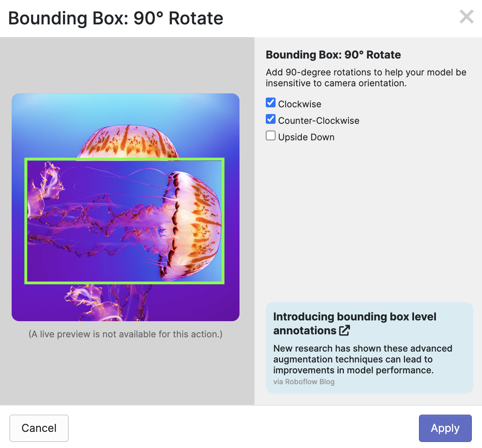
Task: Open the external link icon beside annotations
Action: coord(344,331)
